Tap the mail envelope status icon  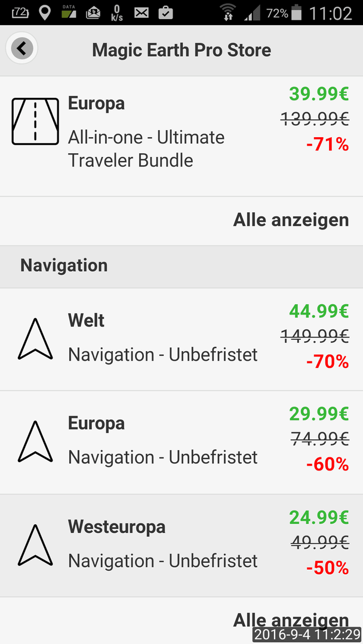point(141,13)
